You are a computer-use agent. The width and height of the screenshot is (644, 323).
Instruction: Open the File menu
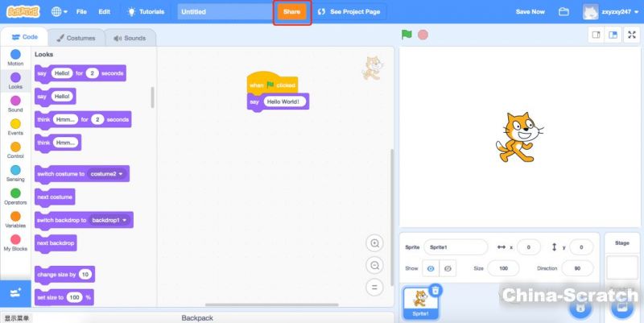[81, 12]
